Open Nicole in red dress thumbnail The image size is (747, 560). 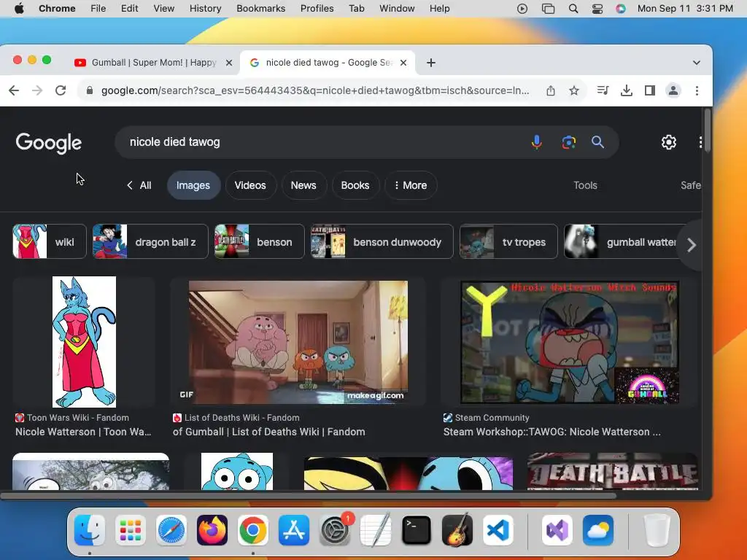[x=84, y=341]
